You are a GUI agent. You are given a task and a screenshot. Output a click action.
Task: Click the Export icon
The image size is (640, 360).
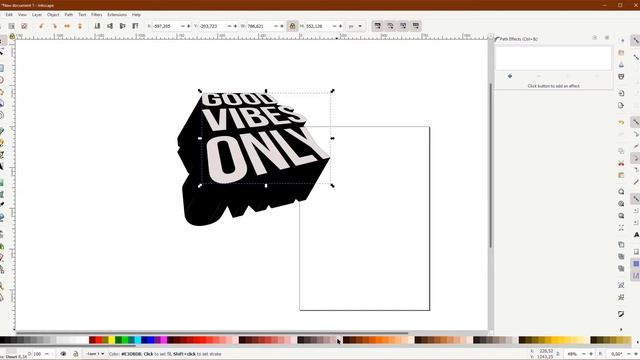point(621,105)
